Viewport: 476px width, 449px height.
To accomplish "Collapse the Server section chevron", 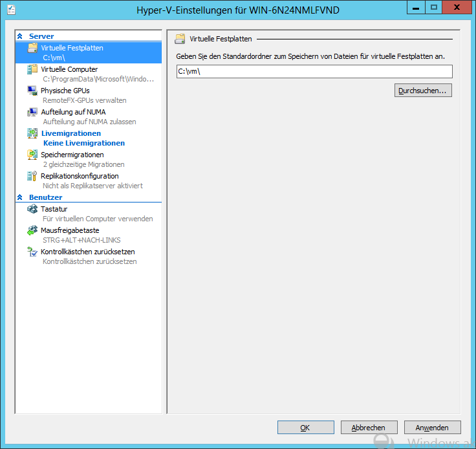I will [x=20, y=37].
